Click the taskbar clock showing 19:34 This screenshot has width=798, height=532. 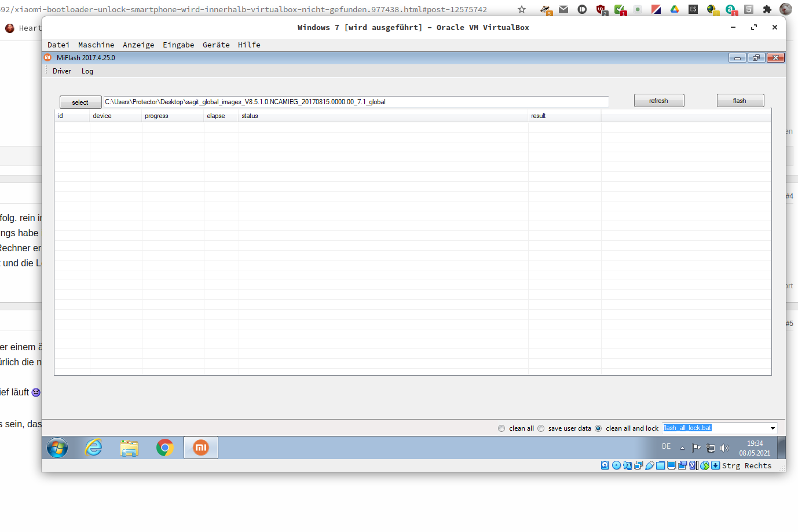(755, 448)
